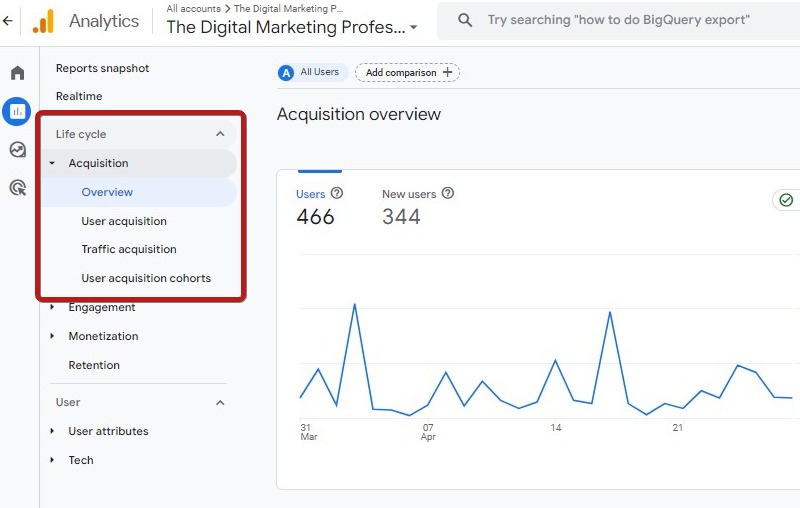Open the Home icon in left rail

17,72
